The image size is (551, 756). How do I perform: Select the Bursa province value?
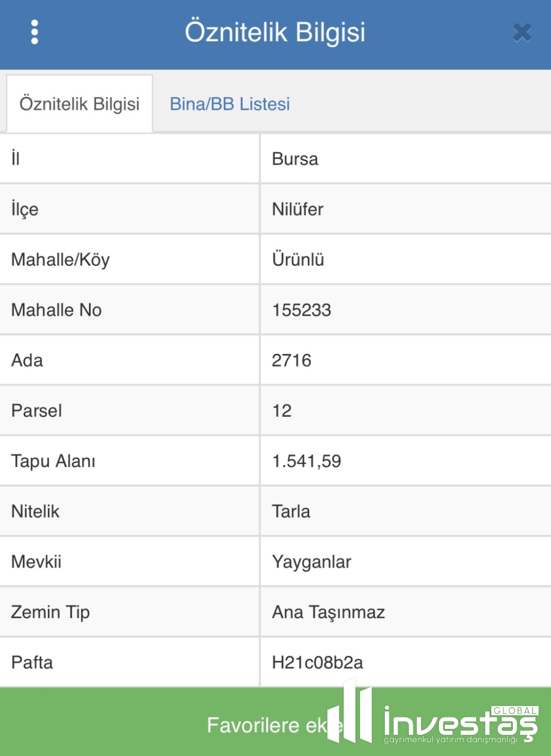[295, 159]
